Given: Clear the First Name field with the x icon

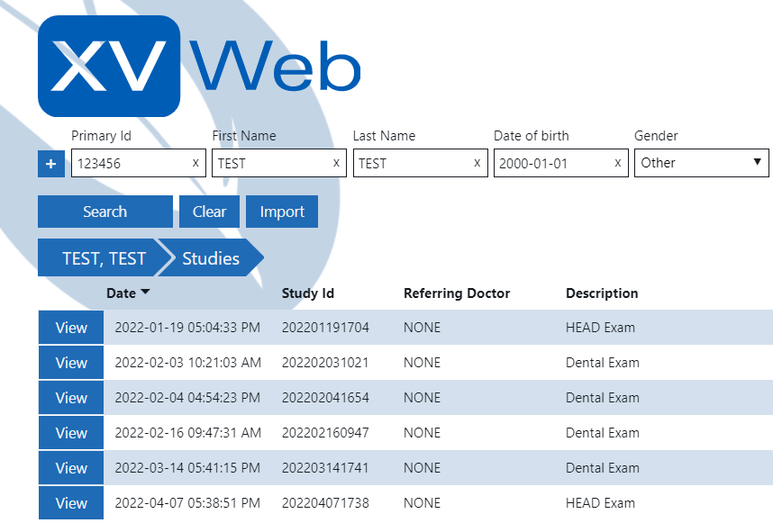Looking at the screenshot, I should 334,163.
